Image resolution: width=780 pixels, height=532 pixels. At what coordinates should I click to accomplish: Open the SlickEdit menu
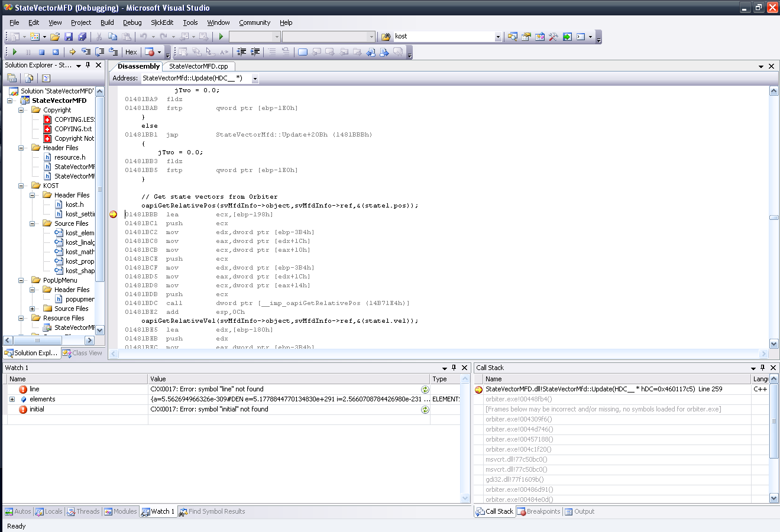coord(162,22)
